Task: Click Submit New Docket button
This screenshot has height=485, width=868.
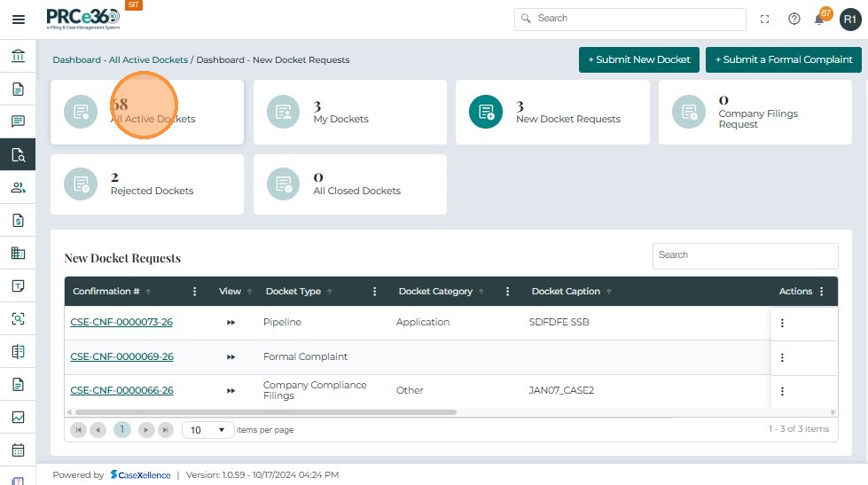Action: 638,59
